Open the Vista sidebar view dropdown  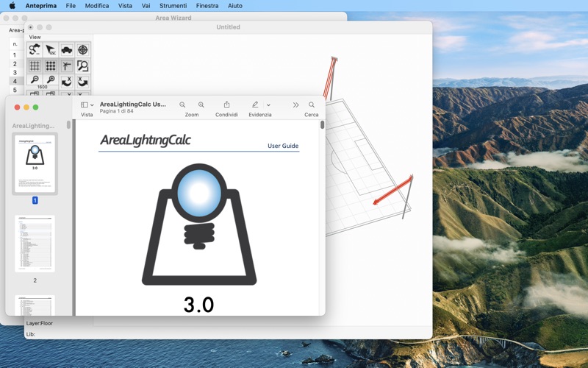coord(87,105)
